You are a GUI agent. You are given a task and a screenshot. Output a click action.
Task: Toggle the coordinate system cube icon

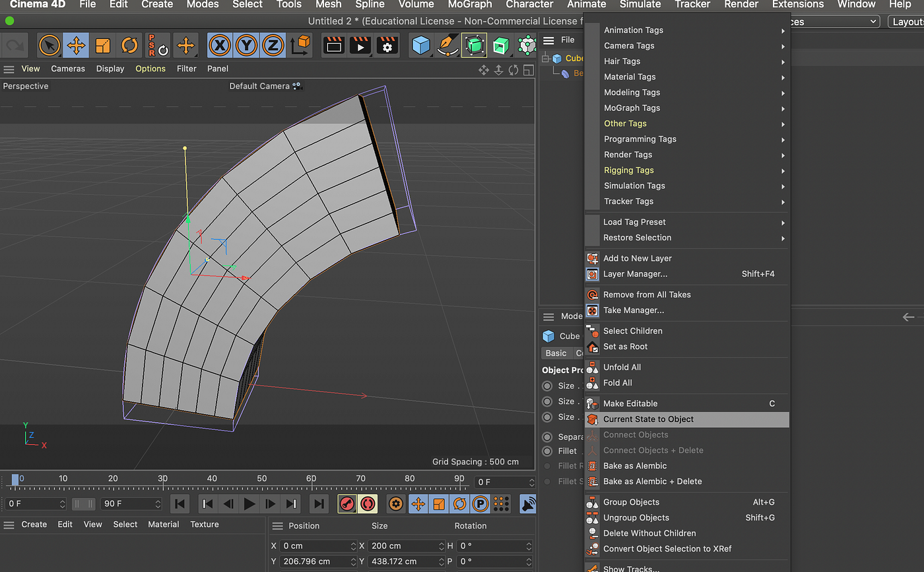tap(300, 46)
